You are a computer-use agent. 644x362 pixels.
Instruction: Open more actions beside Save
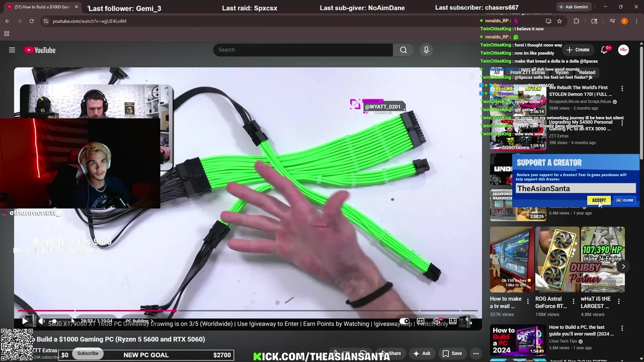[476, 353]
